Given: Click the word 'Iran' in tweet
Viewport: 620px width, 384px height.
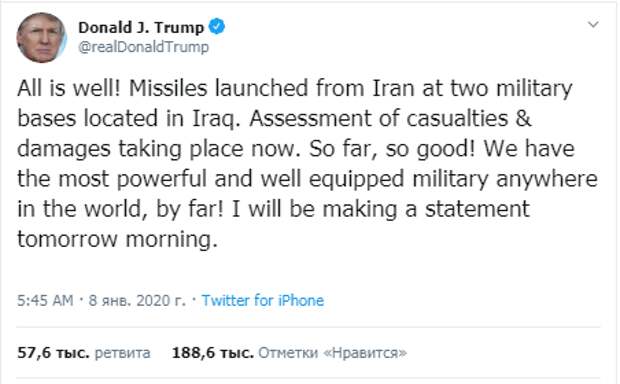Looking at the screenshot, I should click(x=393, y=88).
